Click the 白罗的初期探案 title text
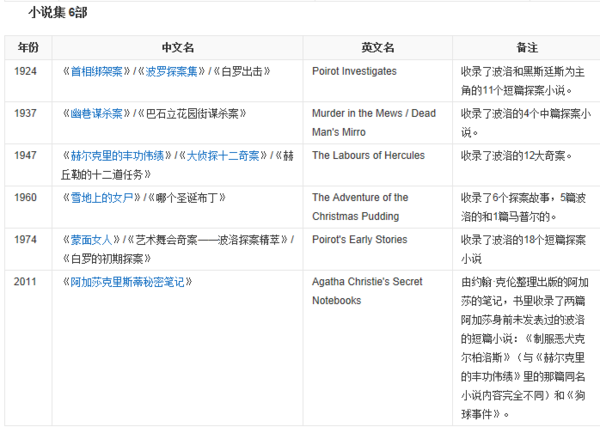Viewport: 600px width, 427px height. tap(107, 259)
